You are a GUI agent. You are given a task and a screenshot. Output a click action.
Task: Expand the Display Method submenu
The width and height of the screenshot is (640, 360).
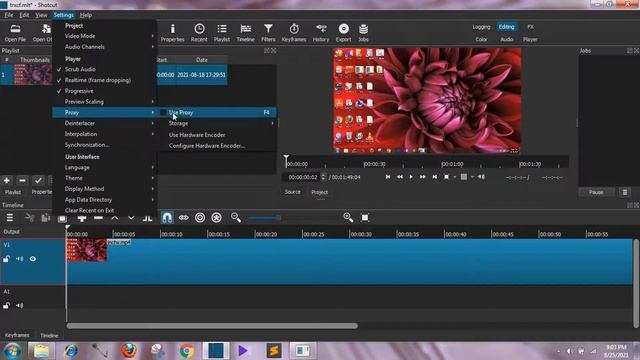click(x=104, y=189)
